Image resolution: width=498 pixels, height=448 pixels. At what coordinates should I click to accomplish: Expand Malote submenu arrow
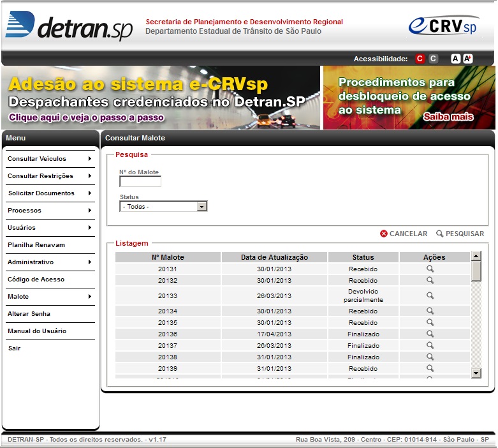pos(90,296)
